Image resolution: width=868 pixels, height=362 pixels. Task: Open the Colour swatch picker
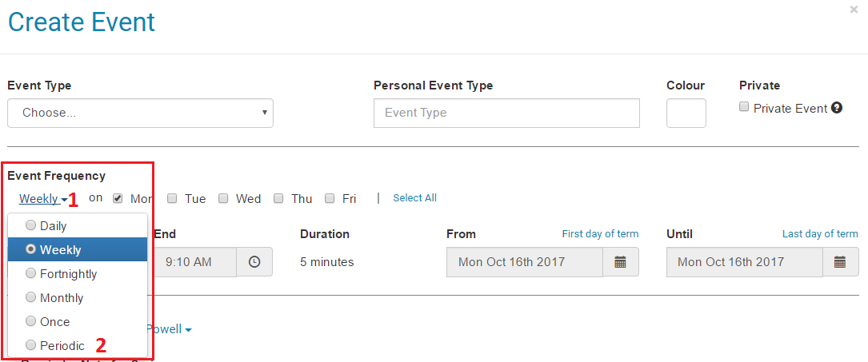686,113
